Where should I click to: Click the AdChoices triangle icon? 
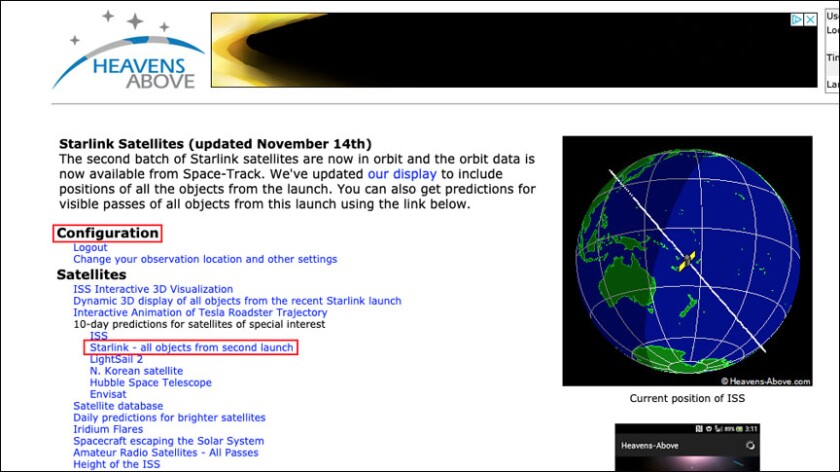coord(797,20)
